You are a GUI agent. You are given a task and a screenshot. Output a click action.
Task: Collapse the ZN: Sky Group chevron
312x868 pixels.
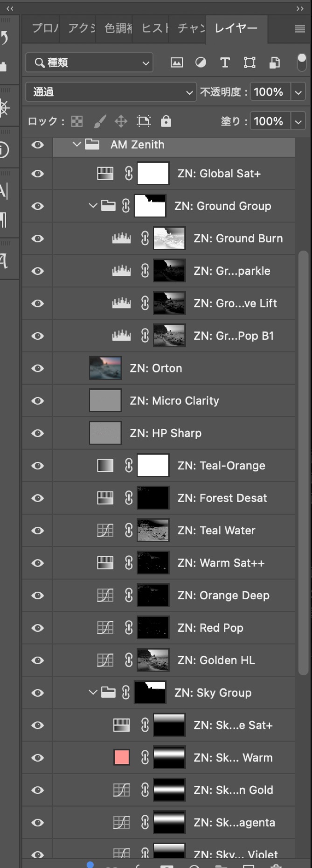(x=93, y=692)
